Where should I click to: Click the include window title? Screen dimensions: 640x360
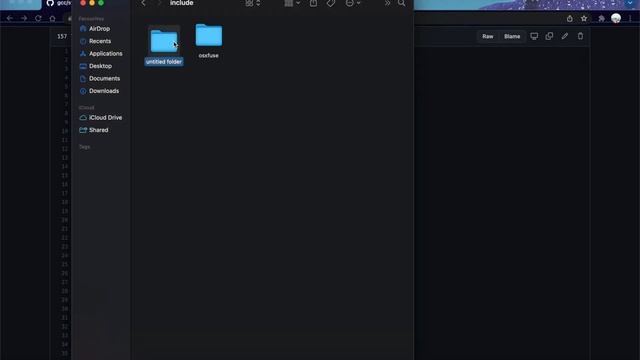tap(182, 3)
